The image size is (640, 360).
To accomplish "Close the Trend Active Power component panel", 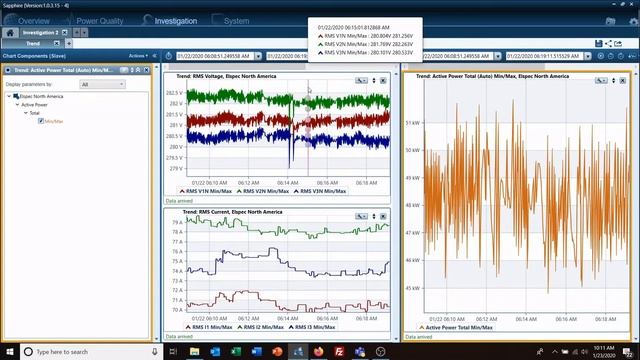I will click(146, 70).
